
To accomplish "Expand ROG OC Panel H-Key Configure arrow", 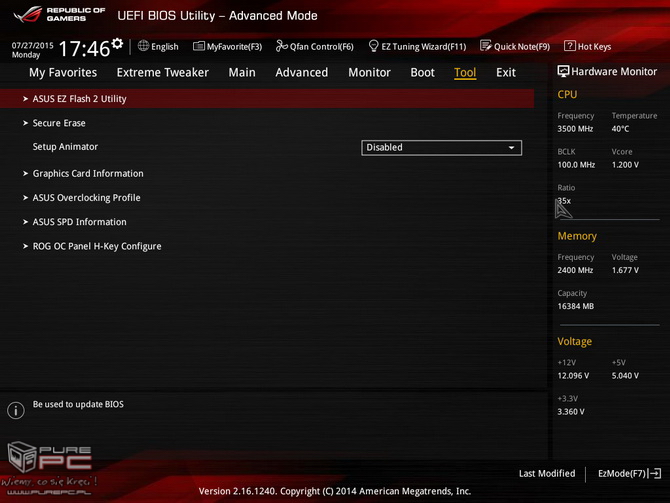I will (25, 246).
